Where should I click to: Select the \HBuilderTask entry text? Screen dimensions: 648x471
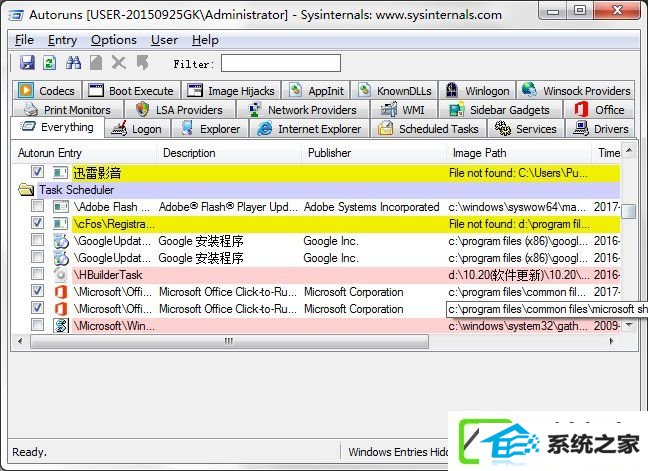[x=107, y=275]
